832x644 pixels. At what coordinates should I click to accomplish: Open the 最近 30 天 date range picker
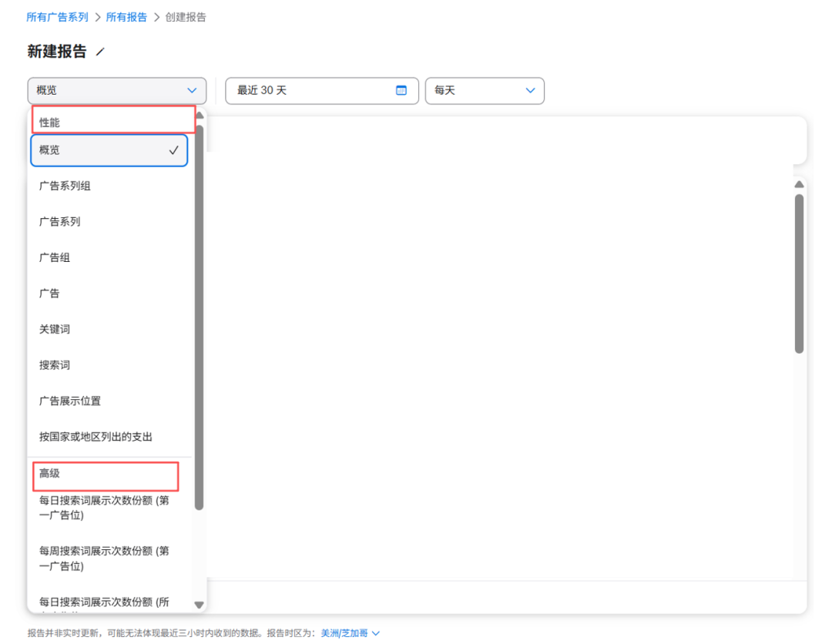321,91
